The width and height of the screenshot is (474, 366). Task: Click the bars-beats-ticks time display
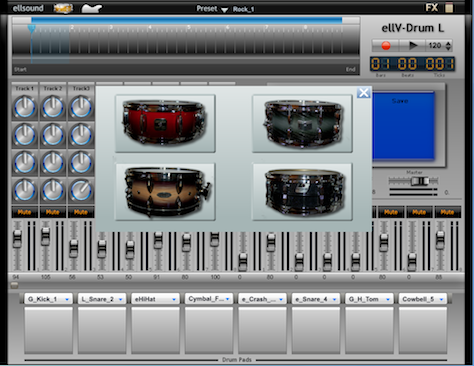tap(413, 64)
